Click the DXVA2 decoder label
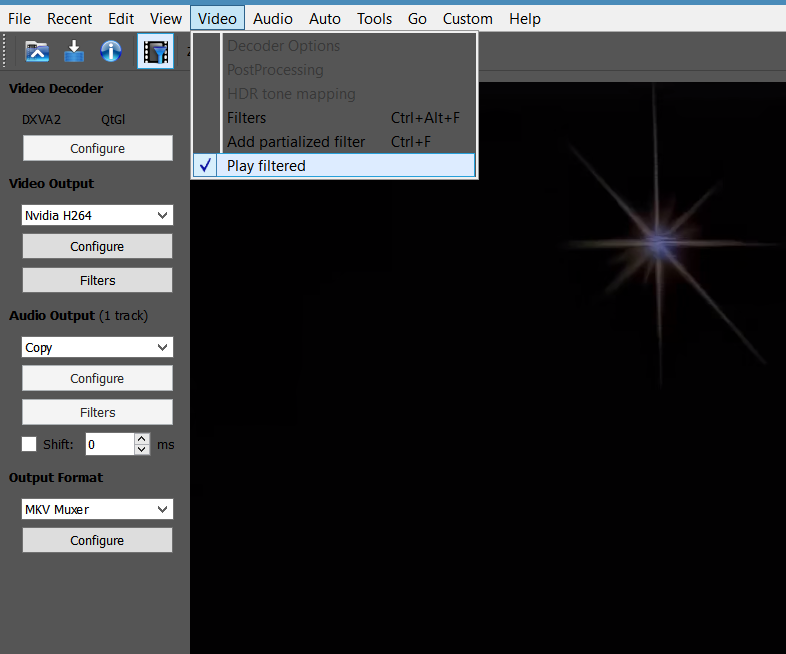Image resolution: width=786 pixels, height=654 pixels. [x=41, y=120]
